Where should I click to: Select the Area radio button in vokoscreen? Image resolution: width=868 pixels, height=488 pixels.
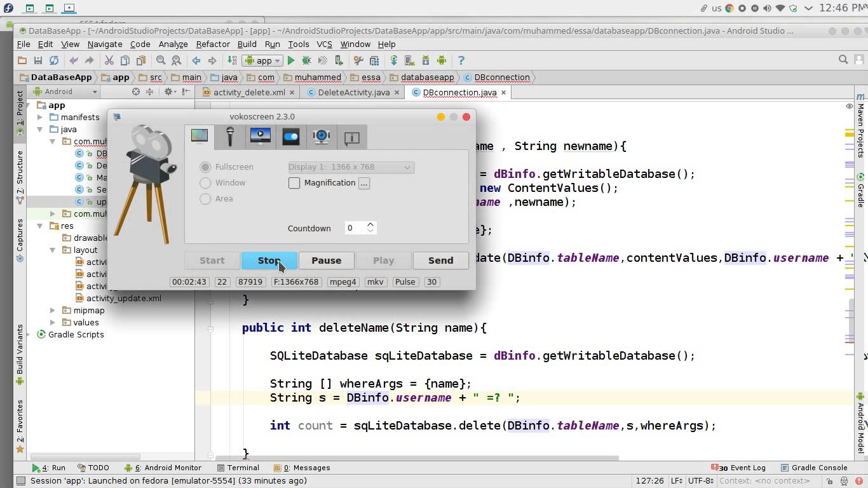pos(205,199)
